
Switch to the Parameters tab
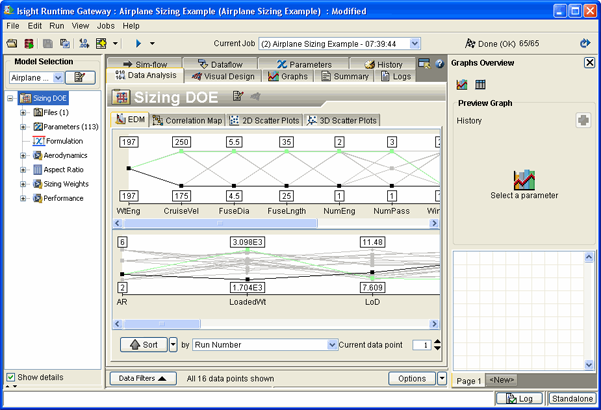point(304,64)
